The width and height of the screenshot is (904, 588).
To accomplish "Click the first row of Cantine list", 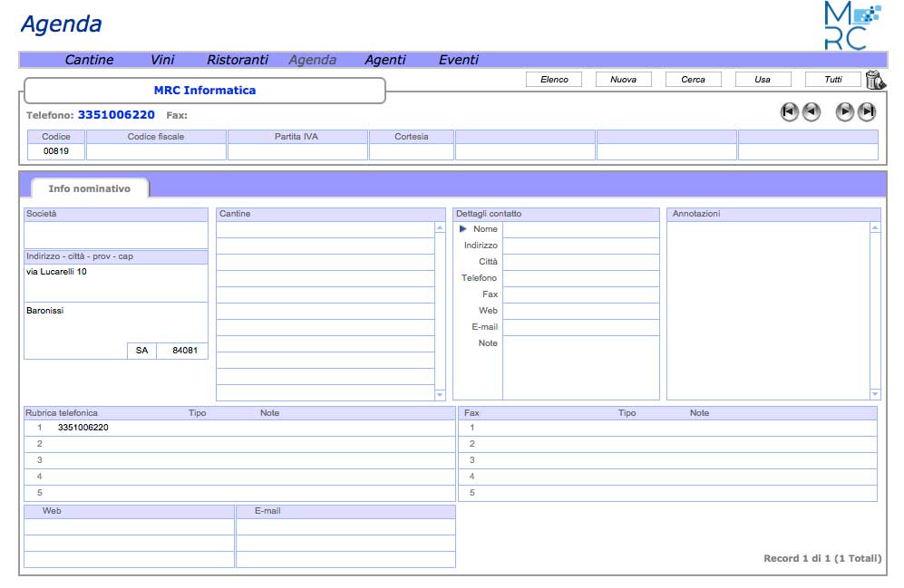I will pyautogui.click(x=326, y=230).
